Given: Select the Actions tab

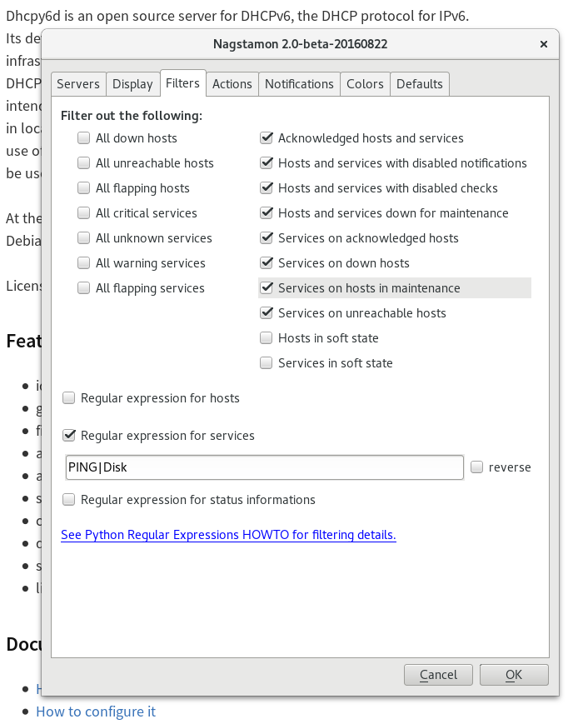Looking at the screenshot, I should click(x=232, y=84).
